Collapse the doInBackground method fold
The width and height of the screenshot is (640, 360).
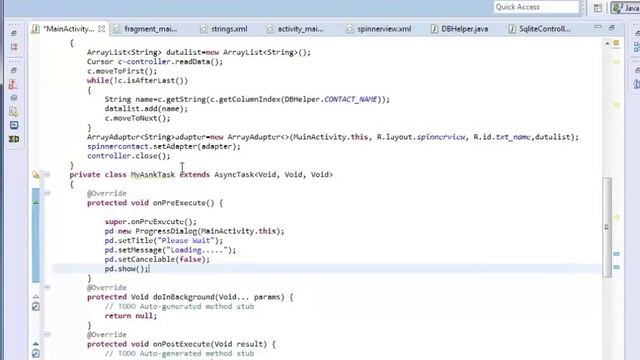tap(47, 288)
